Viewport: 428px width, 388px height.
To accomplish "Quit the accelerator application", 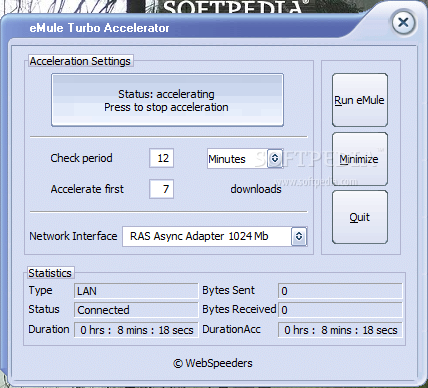I will pos(360,217).
